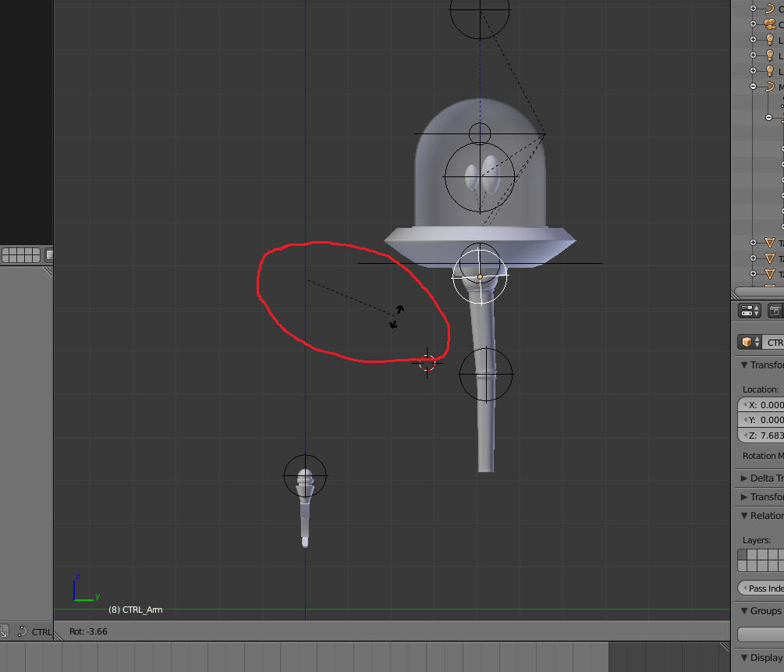Select the circle control on the arm
Screen dimensions: 784x672
pos(486,375)
